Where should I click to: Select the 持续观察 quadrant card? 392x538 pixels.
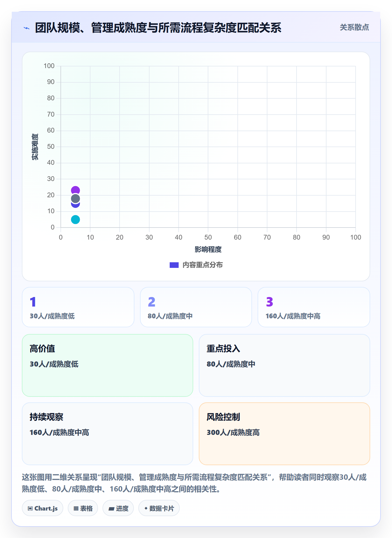(x=108, y=434)
